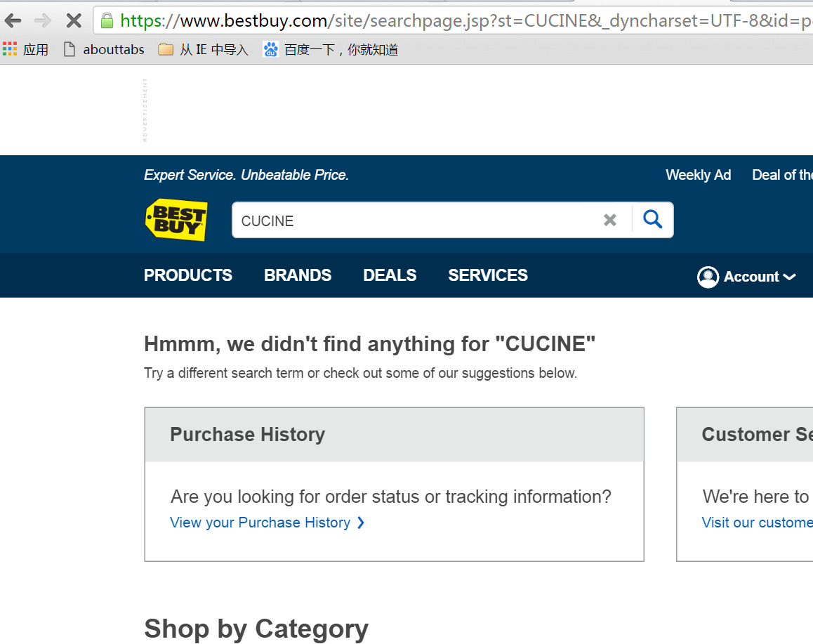Click the Baidu paw bookmark icon
Screen dimensions: 813x644
click(x=270, y=49)
